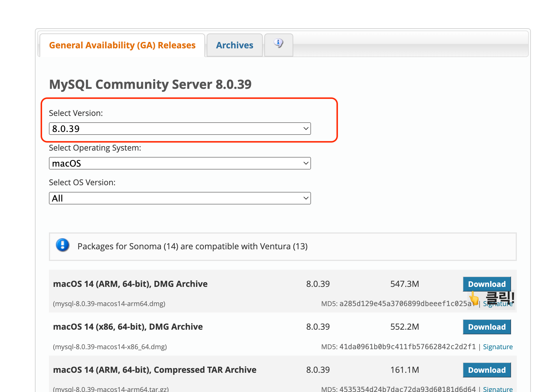Switch to the Archives tab

(x=234, y=45)
